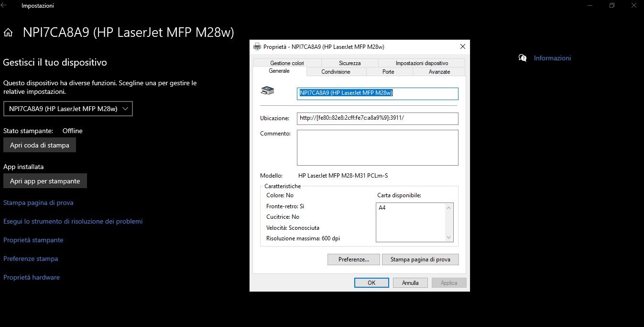The width and height of the screenshot is (644, 327).
Task: Click Stampa pagina di prova dialog button
Action: point(420,259)
